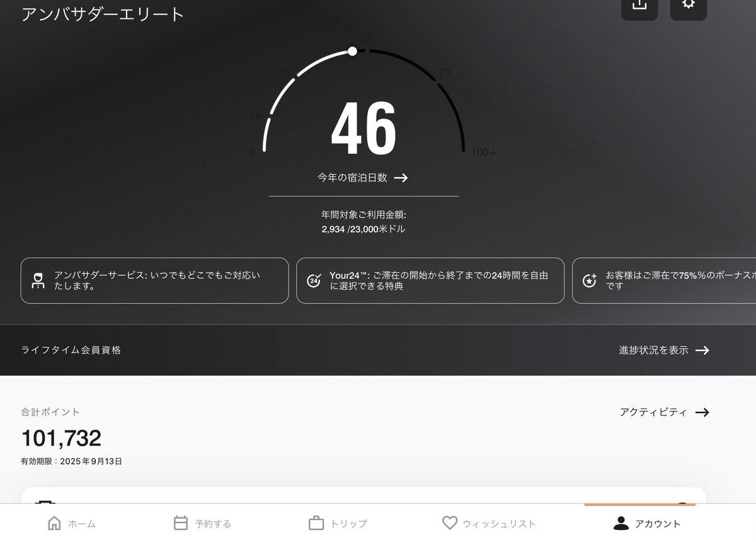The height and width of the screenshot is (542, 756).
Task: Click the arrow next to 今年の宿泊日数
Action: pyautogui.click(x=401, y=178)
